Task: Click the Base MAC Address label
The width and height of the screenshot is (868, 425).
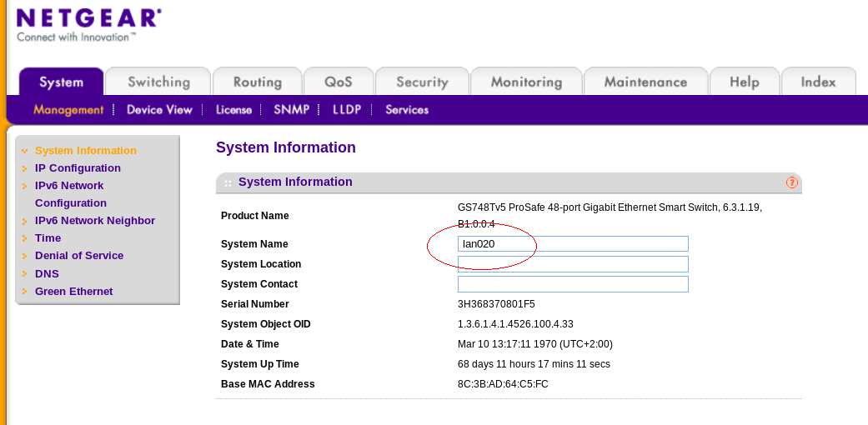Action: point(268,383)
